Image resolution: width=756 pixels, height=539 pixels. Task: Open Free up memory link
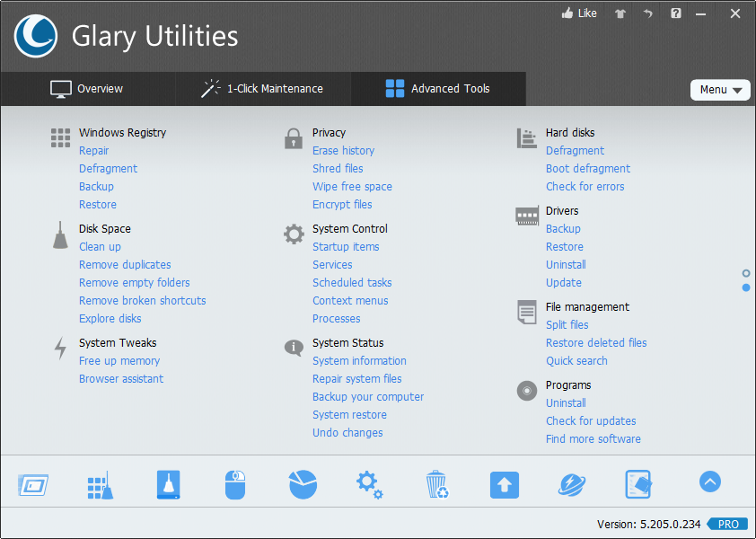pyautogui.click(x=119, y=361)
